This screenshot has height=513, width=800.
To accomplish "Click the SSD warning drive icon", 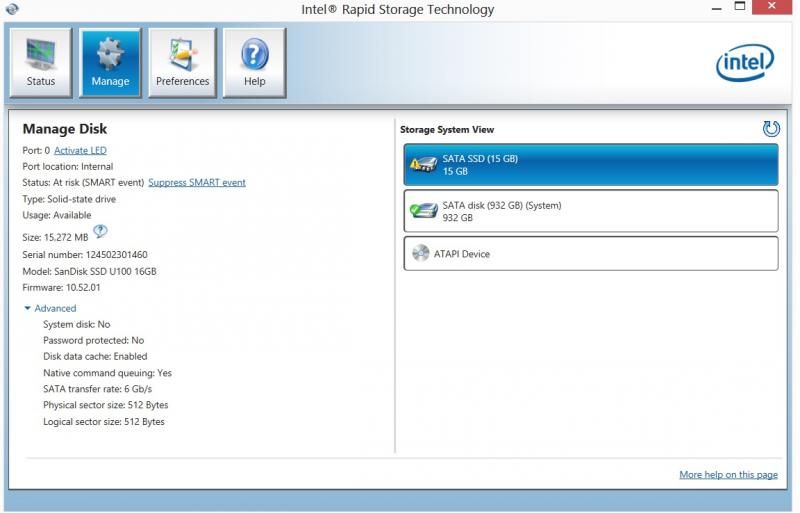I will pos(423,164).
